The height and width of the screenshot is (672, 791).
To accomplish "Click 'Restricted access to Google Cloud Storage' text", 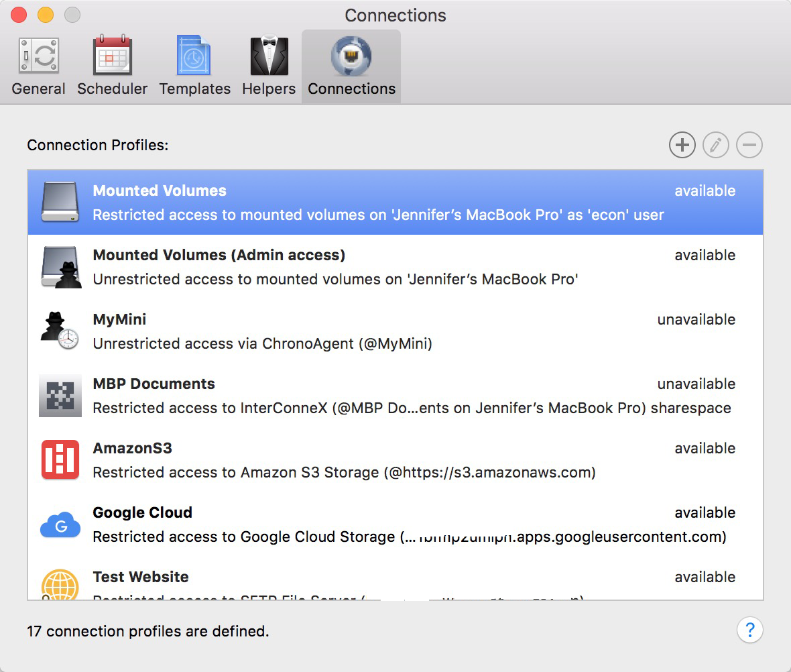I will 410,537.
